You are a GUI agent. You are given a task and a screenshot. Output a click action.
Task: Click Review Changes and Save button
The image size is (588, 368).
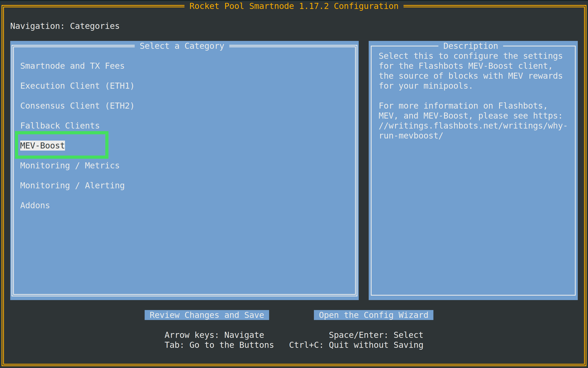pyautogui.click(x=207, y=315)
